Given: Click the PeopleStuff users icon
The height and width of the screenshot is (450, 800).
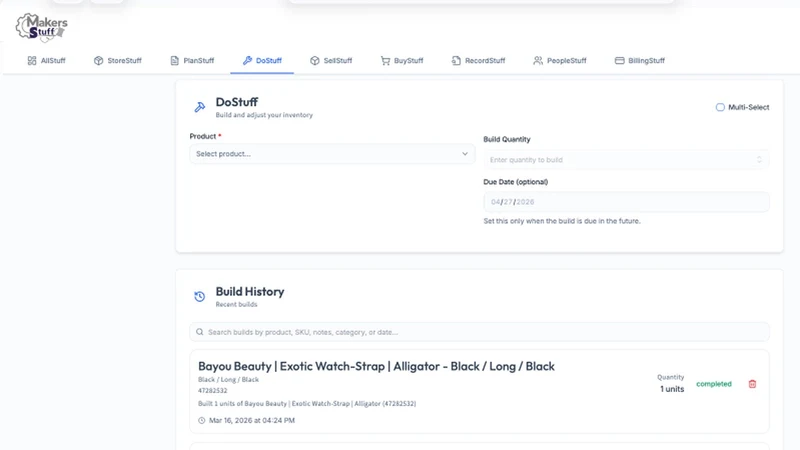Looking at the screenshot, I should (538, 61).
